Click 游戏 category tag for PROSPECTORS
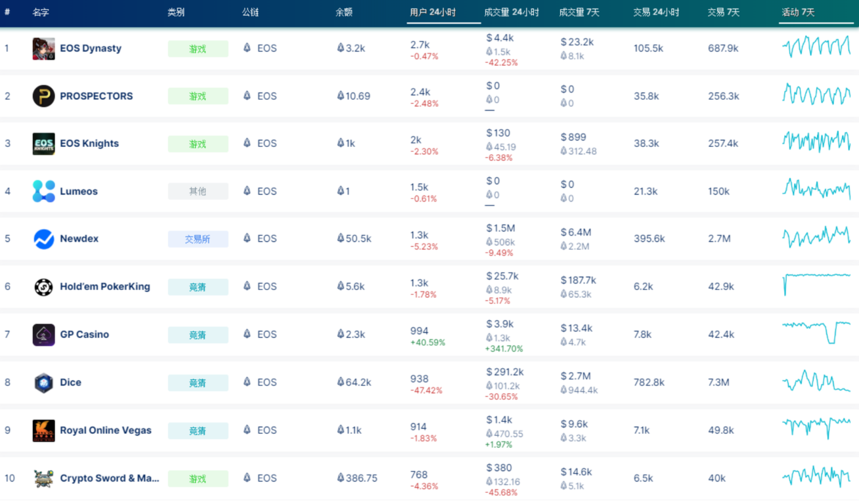This screenshot has height=504, width=859. (x=198, y=96)
